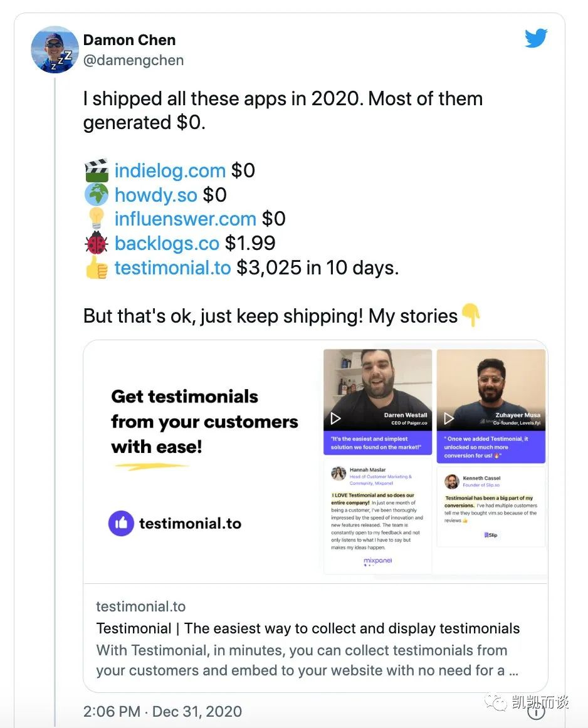This screenshot has height=728, width=588.
Task: Click the @damengchen handle
Action: (x=133, y=60)
